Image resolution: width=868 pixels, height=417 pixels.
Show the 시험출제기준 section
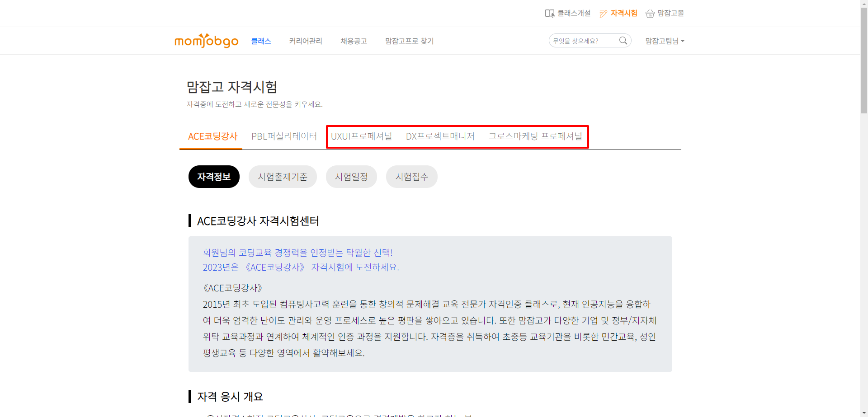coord(283,177)
